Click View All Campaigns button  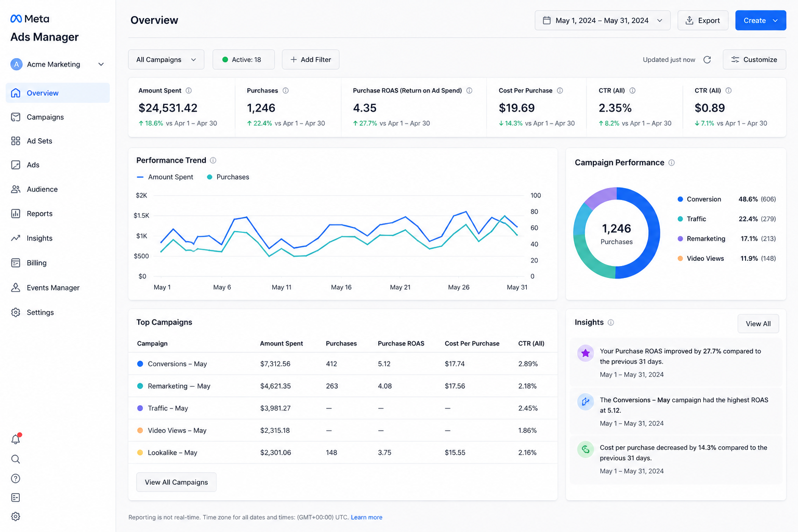point(177,482)
